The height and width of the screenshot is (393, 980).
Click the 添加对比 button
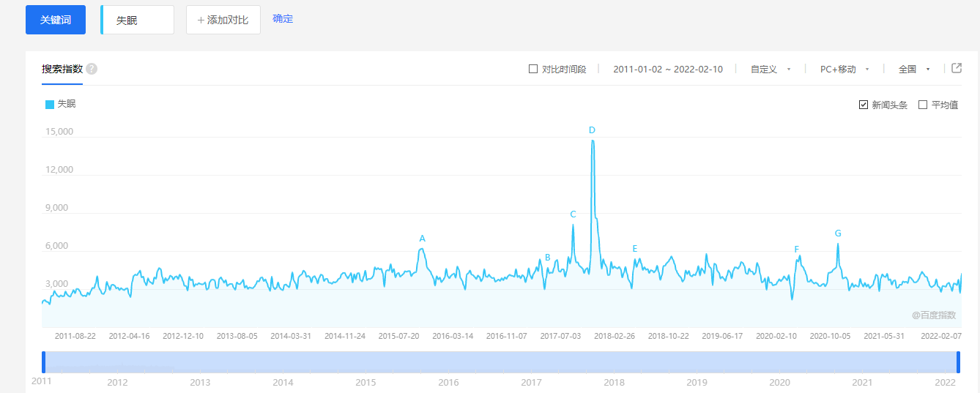coord(223,20)
